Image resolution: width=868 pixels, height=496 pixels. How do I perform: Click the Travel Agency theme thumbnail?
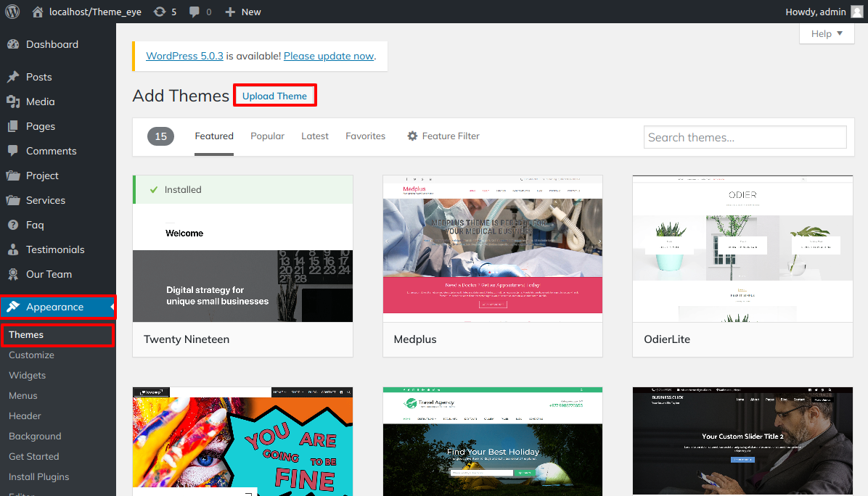point(493,442)
